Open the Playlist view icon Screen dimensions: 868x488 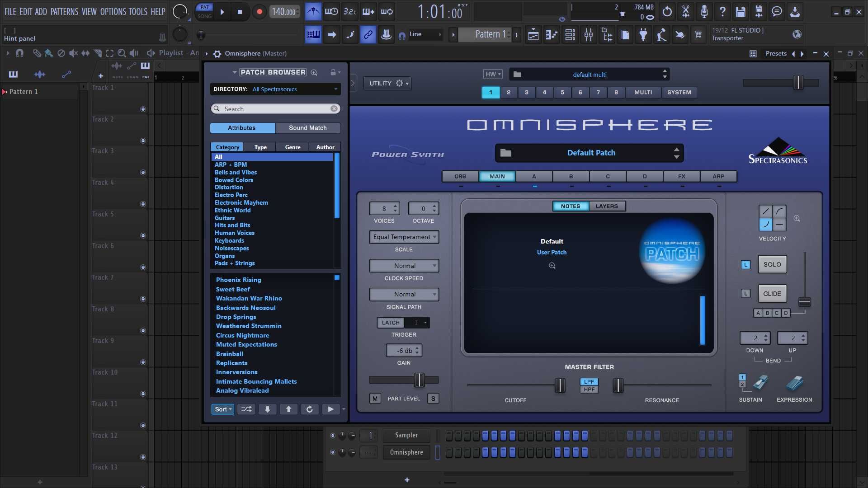point(533,34)
